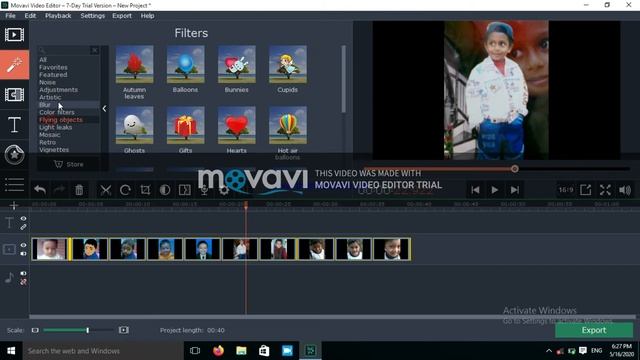Open the Import media tab icon
This screenshot has height=360, width=640.
14,35
